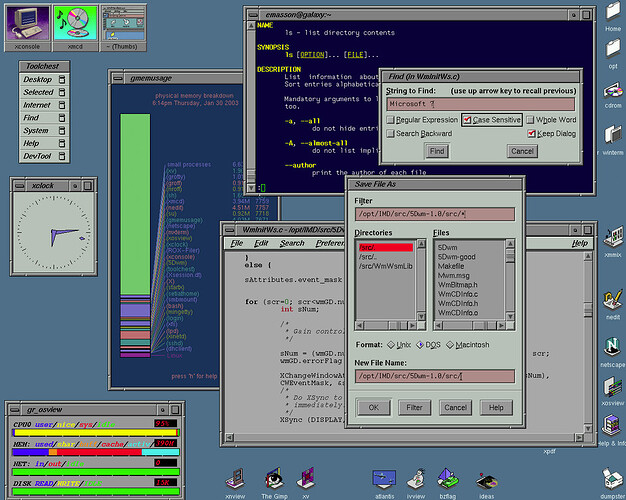Expand the System menu in Toolchest
The height and width of the screenshot is (500, 626).
(x=36, y=131)
